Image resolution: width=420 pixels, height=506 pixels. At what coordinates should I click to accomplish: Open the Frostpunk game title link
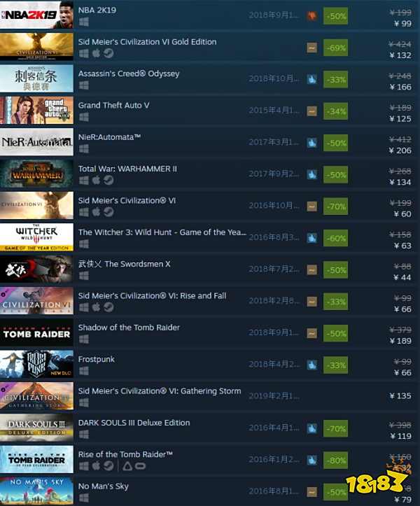pos(96,359)
